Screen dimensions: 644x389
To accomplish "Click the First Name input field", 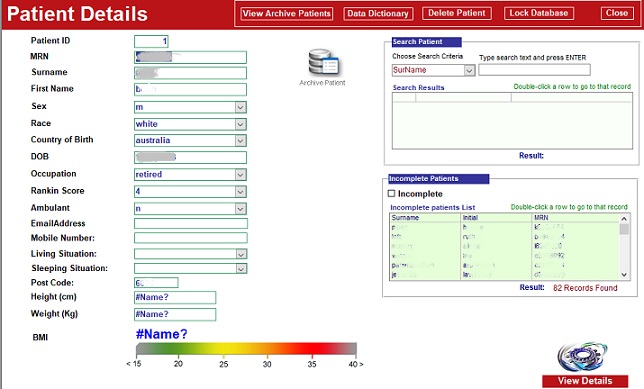I will tap(191, 90).
